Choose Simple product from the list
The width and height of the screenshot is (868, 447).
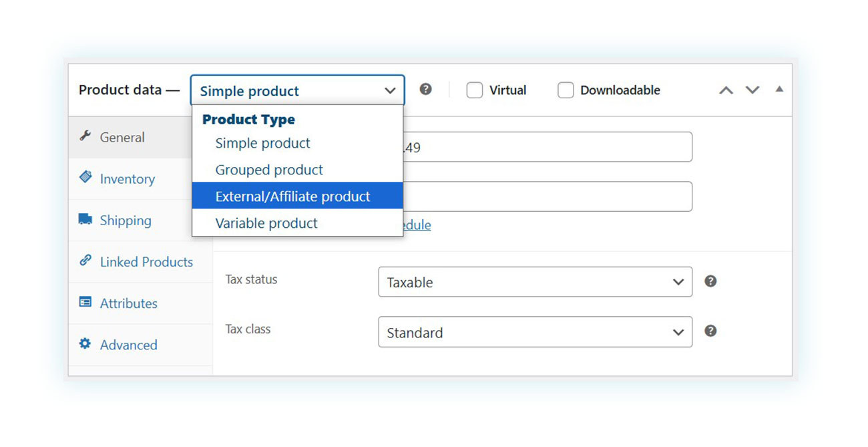point(297,143)
